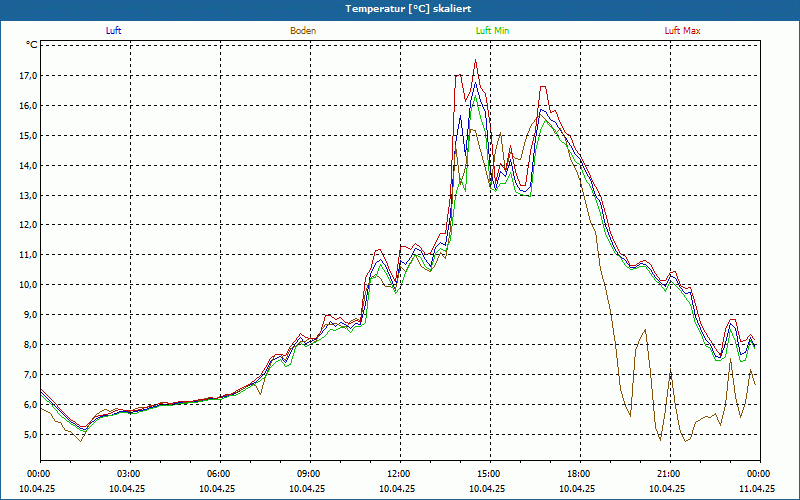Click the 06:00 time axis label
The width and height of the screenshot is (800, 500).
coord(220,474)
